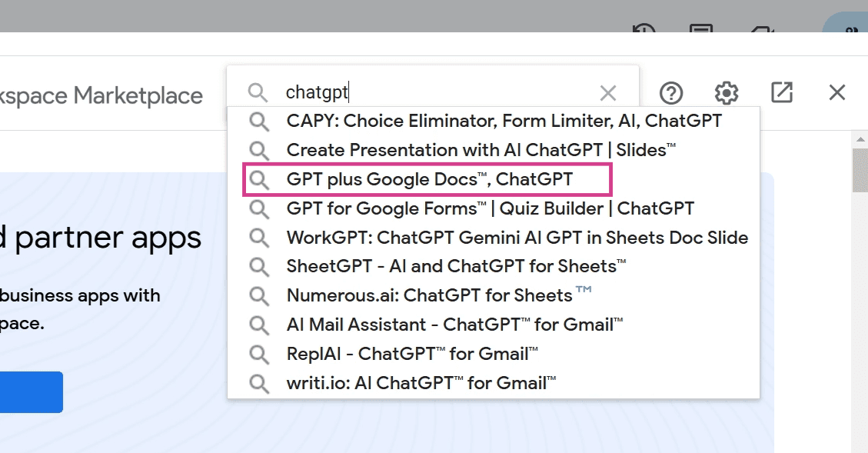Click magnifier icon beside GPT for Google Forms
The width and height of the screenshot is (868, 453).
tap(258, 208)
